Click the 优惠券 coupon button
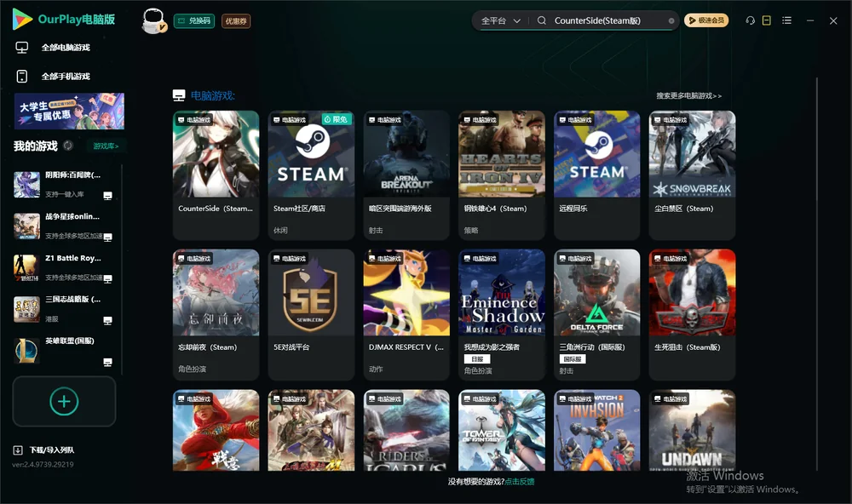 click(236, 21)
